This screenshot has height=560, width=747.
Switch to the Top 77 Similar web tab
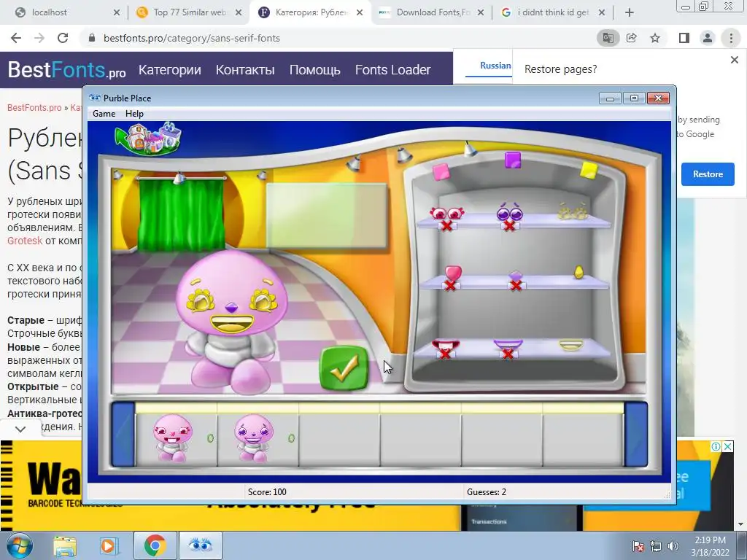[190, 12]
